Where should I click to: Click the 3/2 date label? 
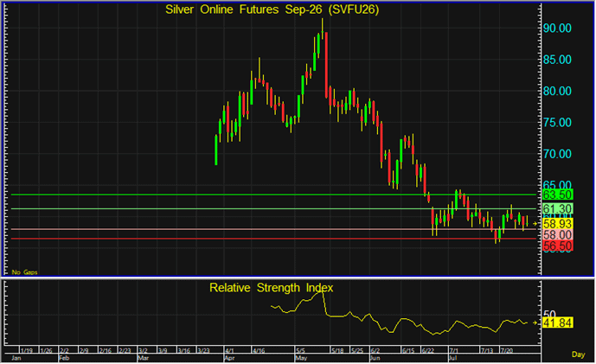[143, 350]
